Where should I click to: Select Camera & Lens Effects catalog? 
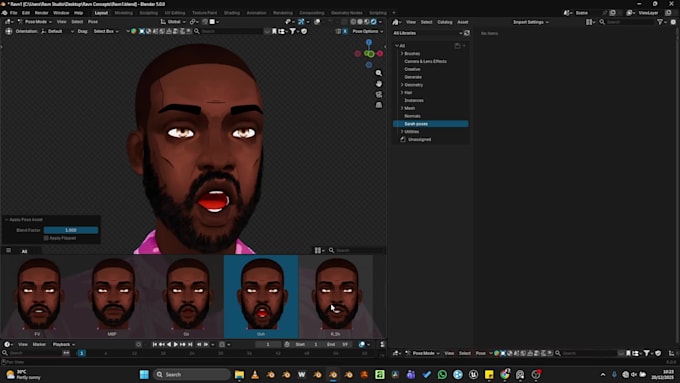pos(425,61)
